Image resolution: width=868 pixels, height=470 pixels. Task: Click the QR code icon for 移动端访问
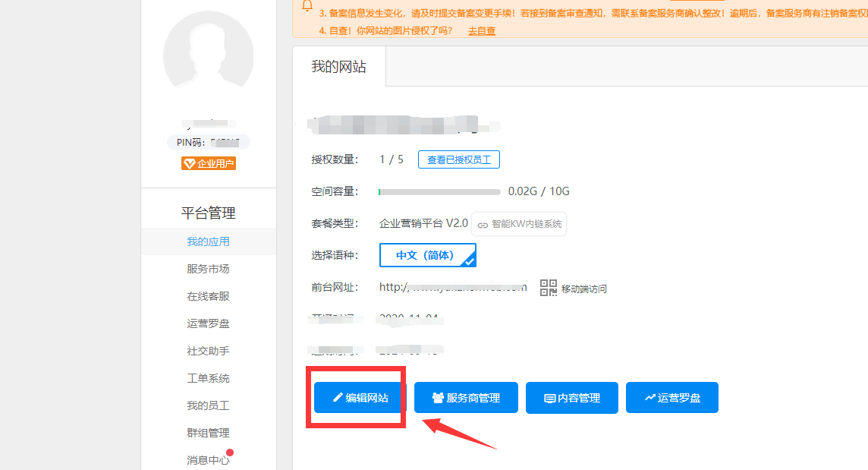pos(548,288)
